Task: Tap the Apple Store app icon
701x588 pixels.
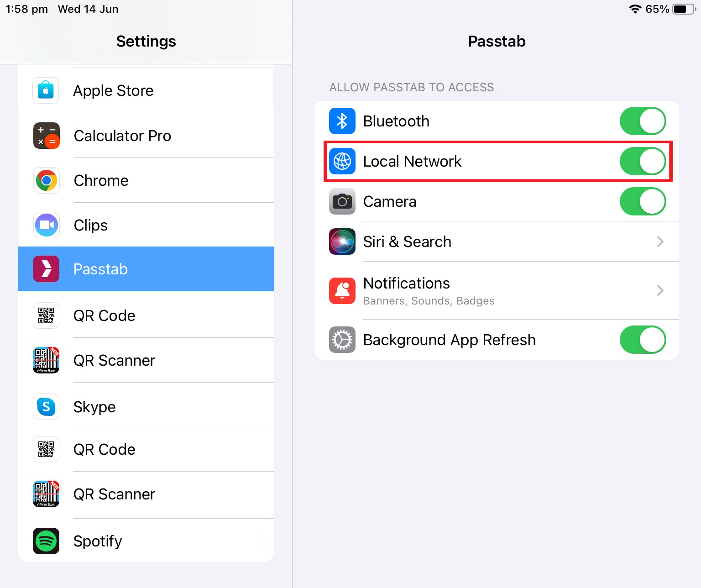Action: 46,90
